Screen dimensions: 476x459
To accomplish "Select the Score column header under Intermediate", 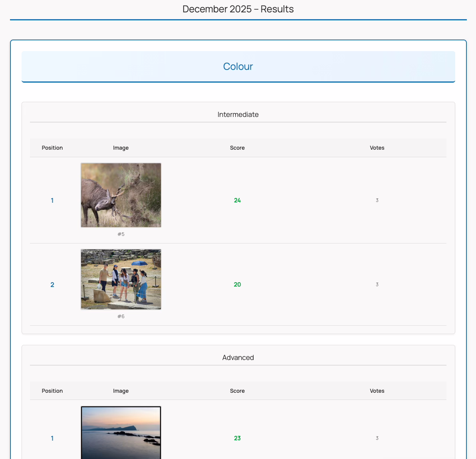I will pos(237,148).
